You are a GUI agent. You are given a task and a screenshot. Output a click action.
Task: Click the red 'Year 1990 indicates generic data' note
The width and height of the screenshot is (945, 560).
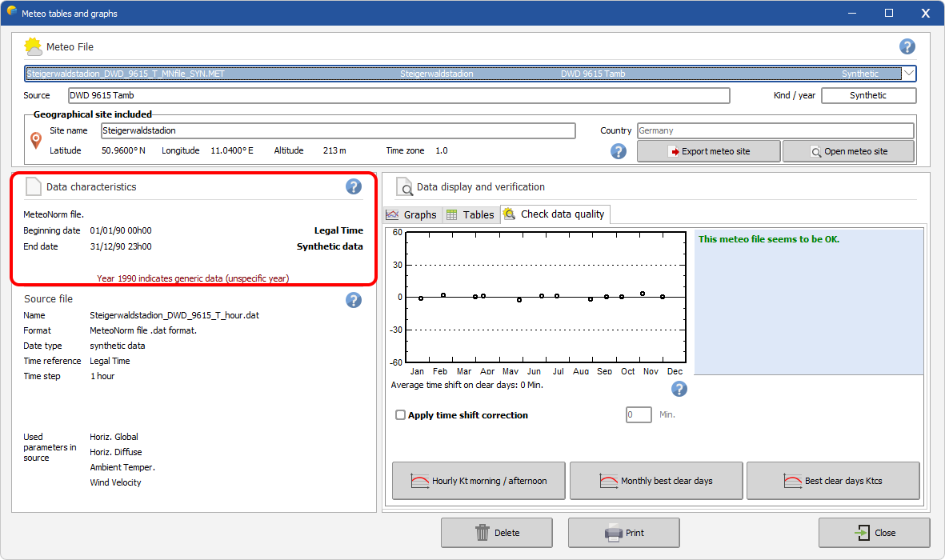(193, 278)
